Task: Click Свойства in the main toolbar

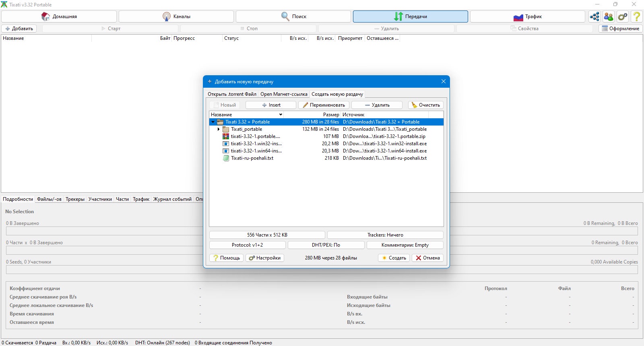Action: pyautogui.click(x=524, y=29)
